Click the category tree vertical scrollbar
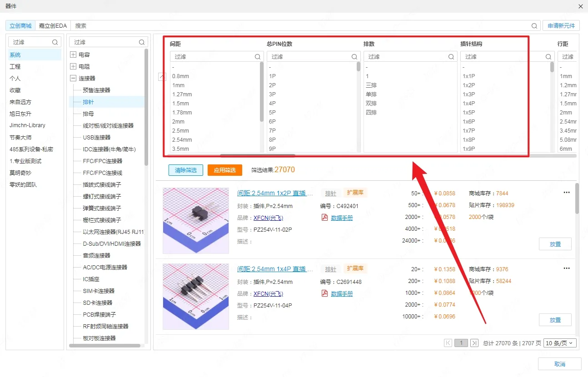588x377 pixels. [146, 107]
